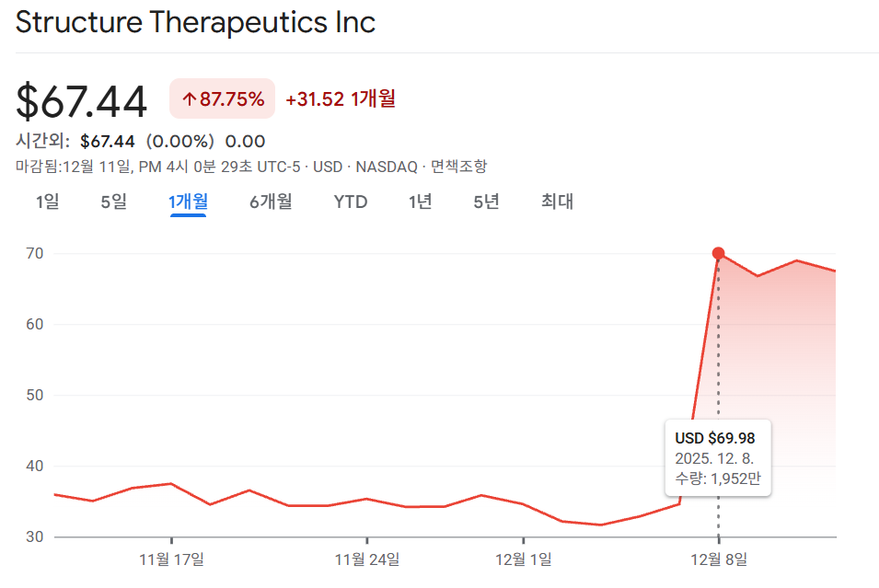Switch chart to YTD range

pyautogui.click(x=351, y=202)
